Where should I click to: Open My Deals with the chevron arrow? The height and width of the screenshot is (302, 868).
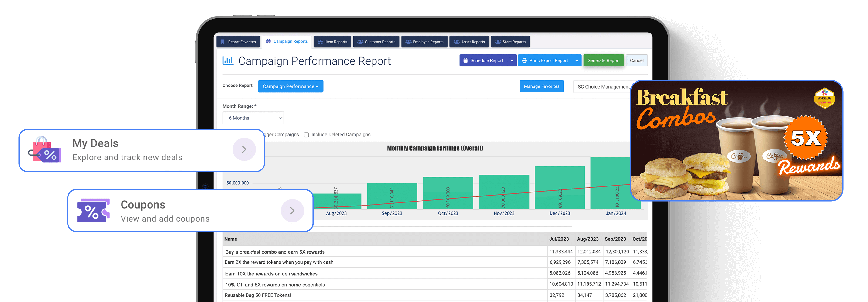point(244,149)
